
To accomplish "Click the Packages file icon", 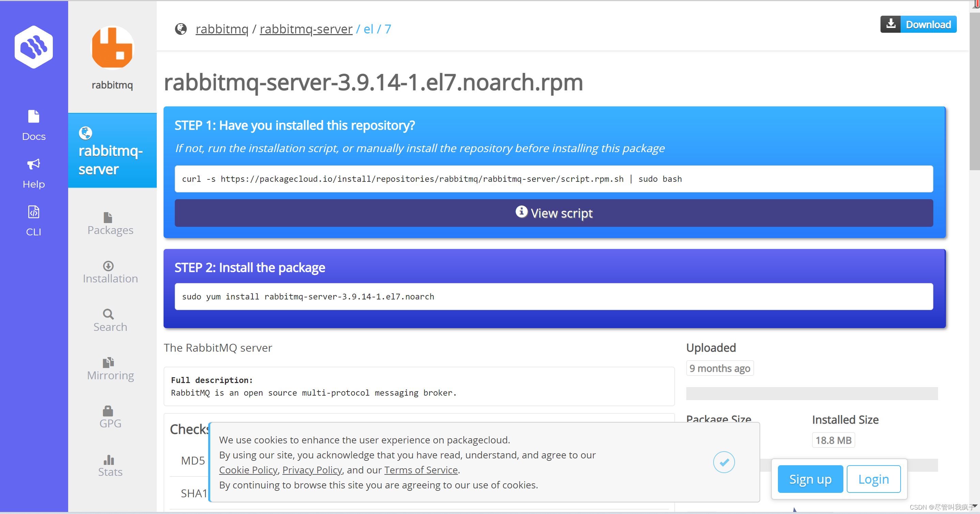I will [108, 217].
